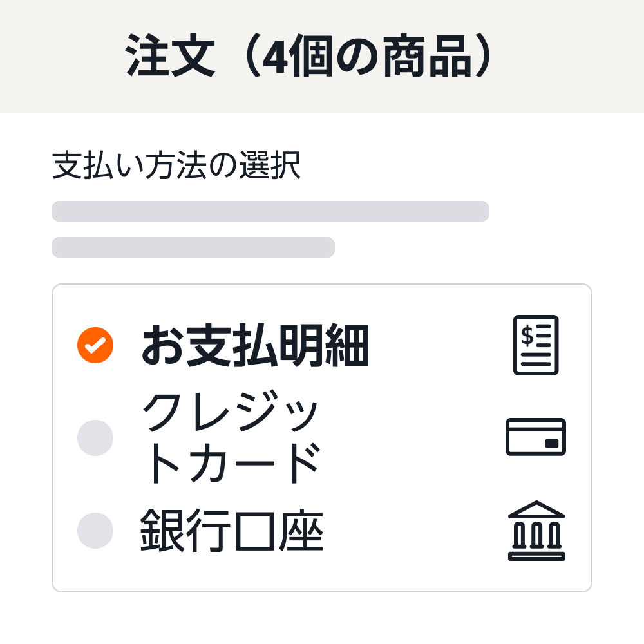Click the お支払明細 label text
This screenshot has width=644, height=644.
pyautogui.click(x=254, y=346)
